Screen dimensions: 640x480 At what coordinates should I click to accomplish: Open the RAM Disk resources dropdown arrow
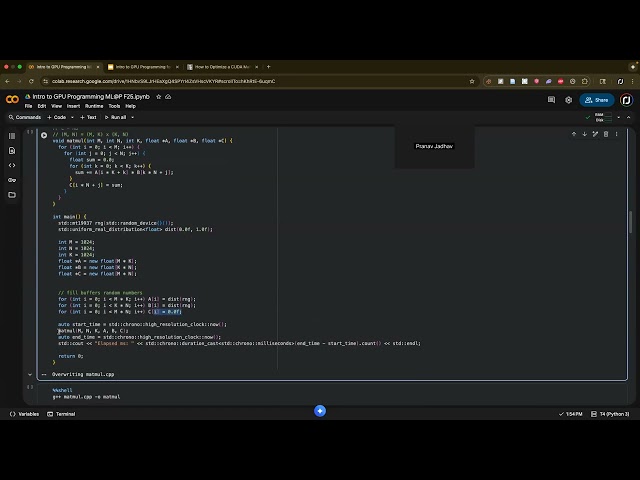618,117
